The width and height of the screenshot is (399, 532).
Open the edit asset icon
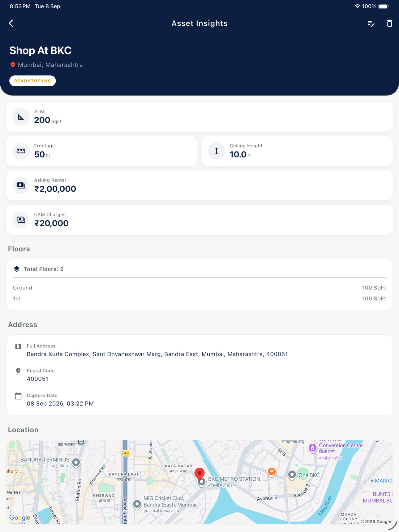pyautogui.click(x=371, y=24)
